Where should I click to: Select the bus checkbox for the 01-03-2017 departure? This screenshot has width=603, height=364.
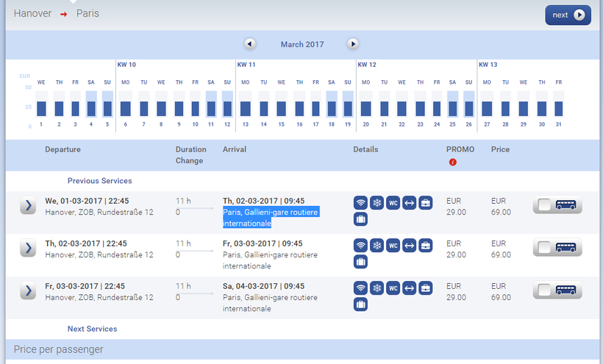(545, 206)
